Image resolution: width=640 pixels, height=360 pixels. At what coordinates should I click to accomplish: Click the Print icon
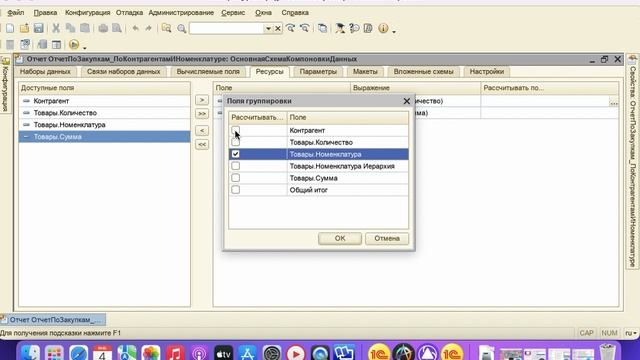103,28
